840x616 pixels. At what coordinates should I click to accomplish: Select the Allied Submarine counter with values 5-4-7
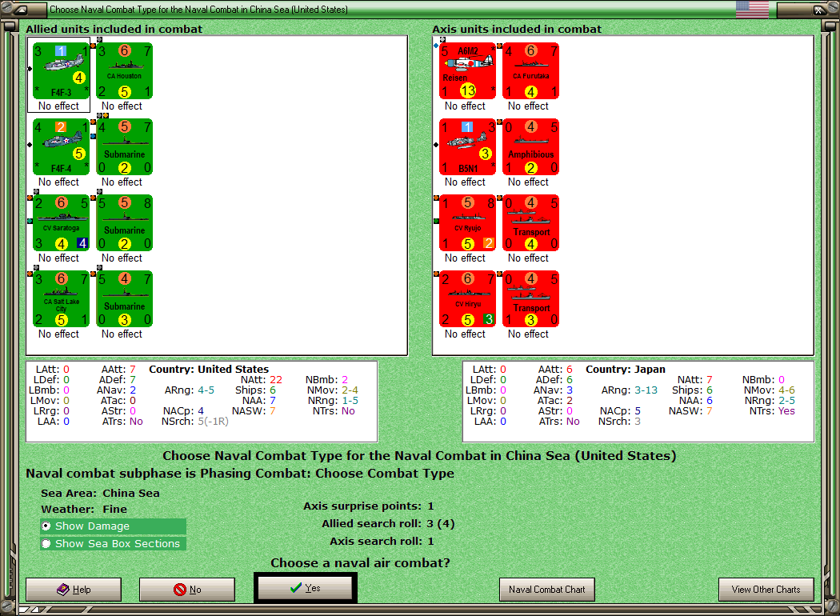pyautogui.click(x=124, y=299)
